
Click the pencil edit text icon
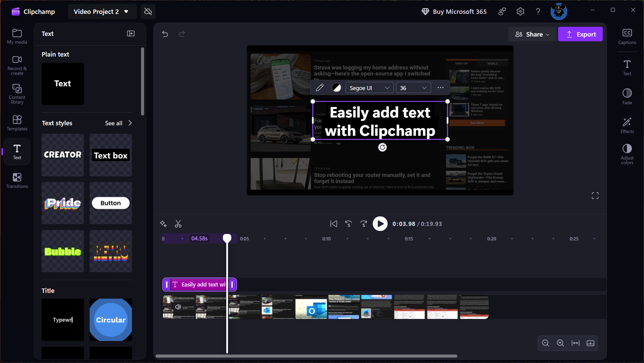320,88
